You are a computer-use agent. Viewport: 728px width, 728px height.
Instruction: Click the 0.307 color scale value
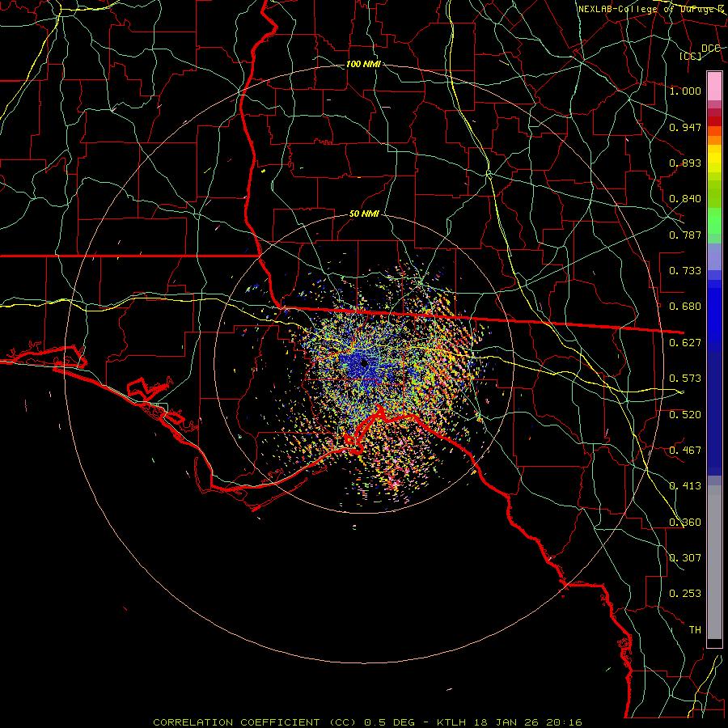(x=685, y=558)
